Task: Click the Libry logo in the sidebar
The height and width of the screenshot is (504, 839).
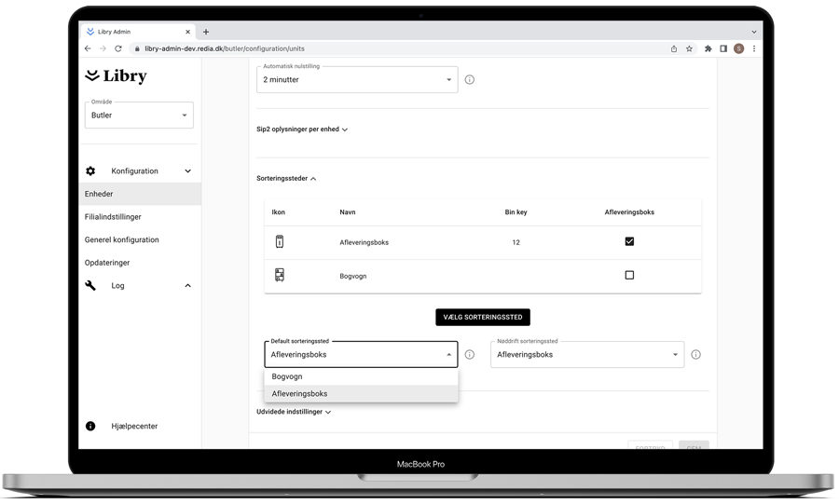Action: tap(116, 76)
